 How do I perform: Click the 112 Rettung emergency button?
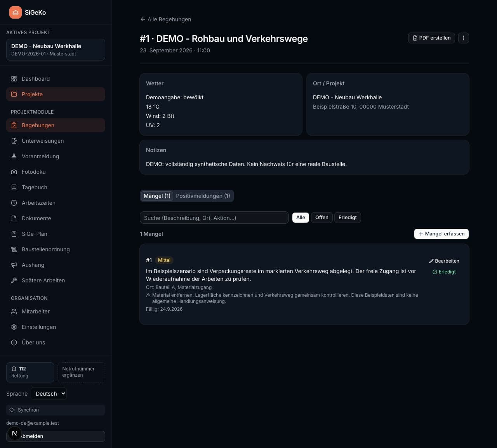(x=30, y=372)
